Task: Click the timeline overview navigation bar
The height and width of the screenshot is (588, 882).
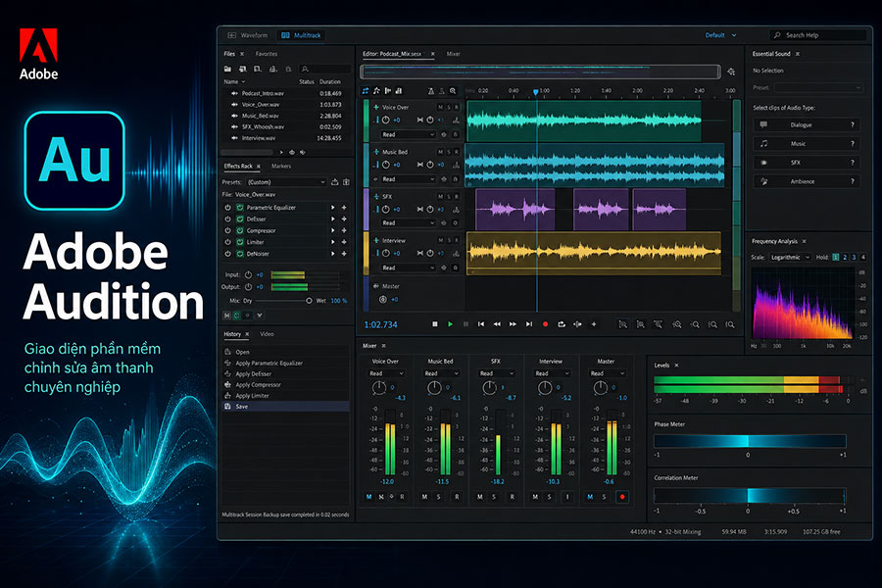Action: point(540,72)
